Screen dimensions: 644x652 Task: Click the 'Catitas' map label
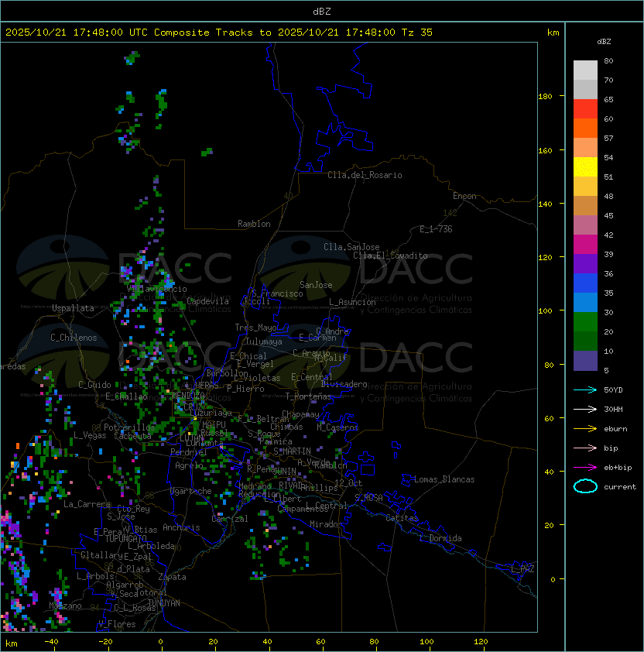coord(402,518)
